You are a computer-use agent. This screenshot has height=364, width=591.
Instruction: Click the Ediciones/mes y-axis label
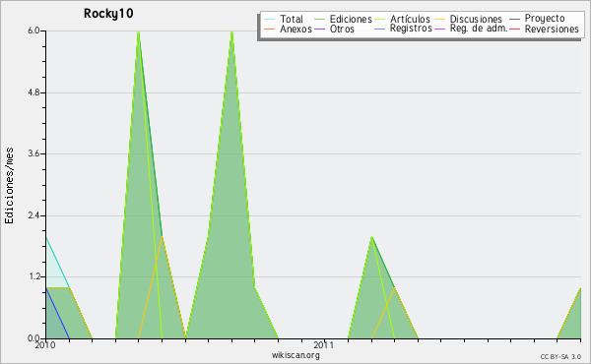[x=9, y=186]
